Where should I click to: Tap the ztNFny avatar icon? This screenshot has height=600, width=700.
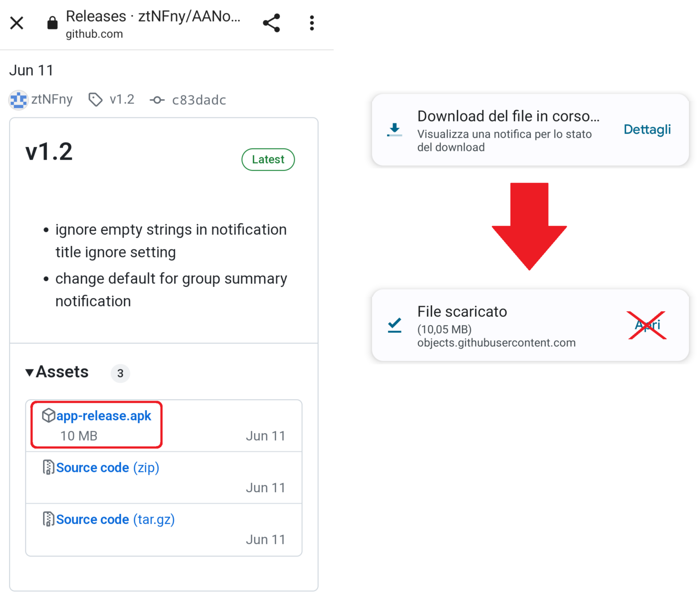(x=18, y=100)
